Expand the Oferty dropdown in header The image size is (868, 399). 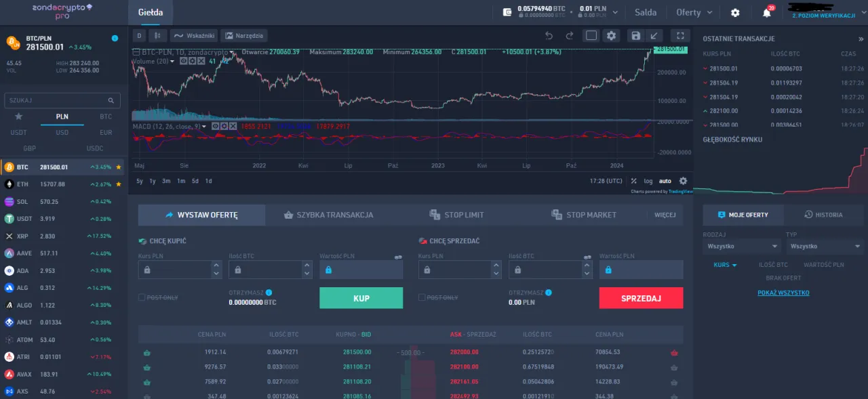tap(694, 12)
